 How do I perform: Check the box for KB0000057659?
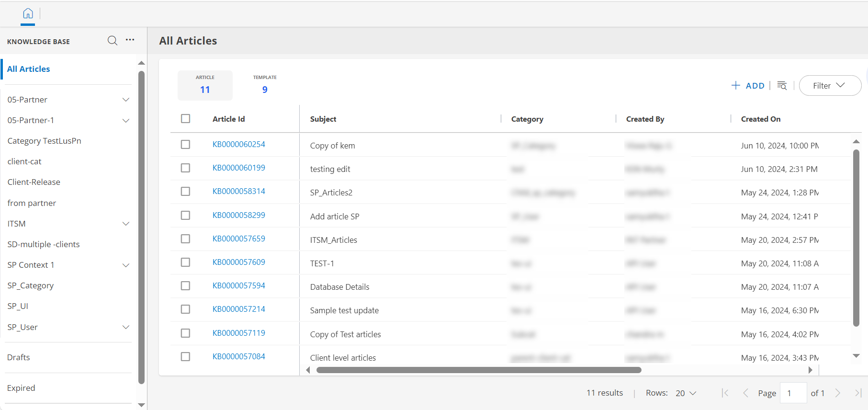(x=186, y=239)
